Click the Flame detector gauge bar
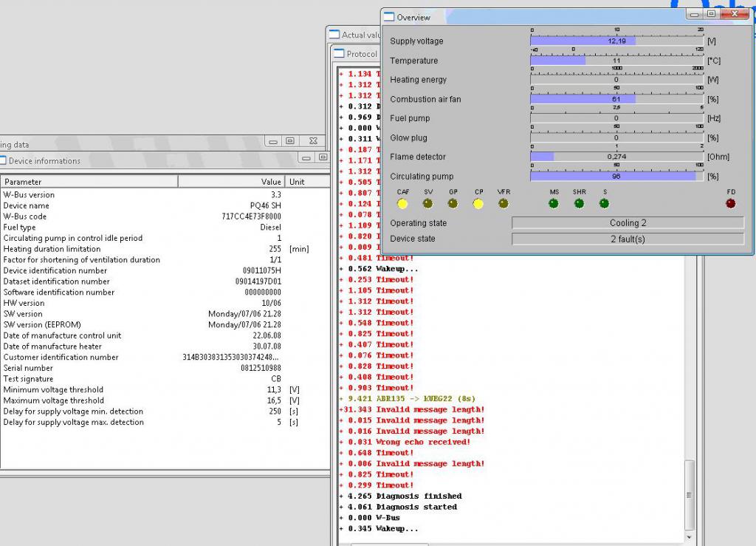 click(x=616, y=157)
